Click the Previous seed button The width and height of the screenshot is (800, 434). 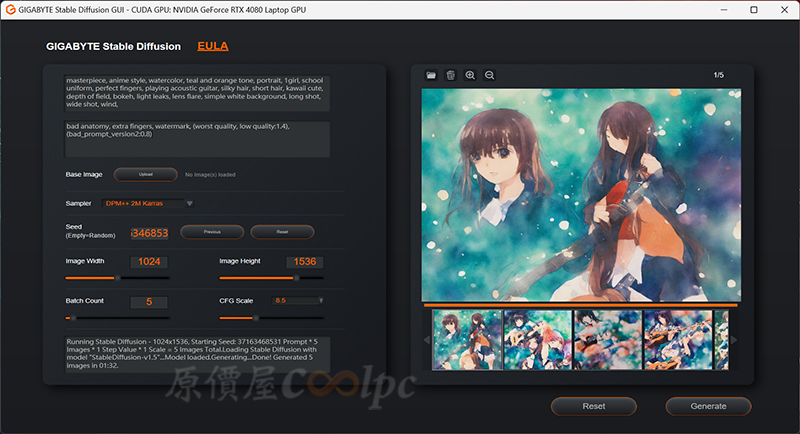[212, 232]
